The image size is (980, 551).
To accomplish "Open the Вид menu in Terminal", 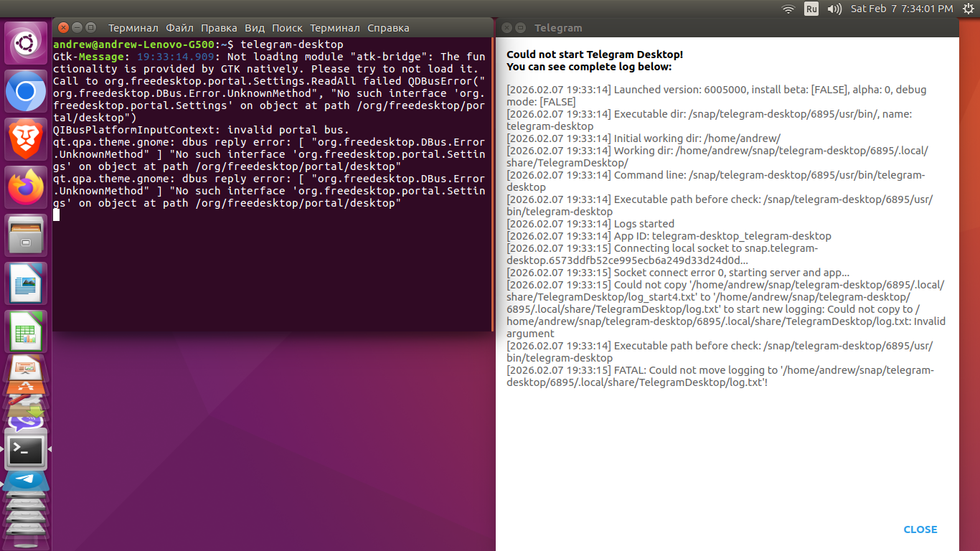I will click(x=255, y=28).
